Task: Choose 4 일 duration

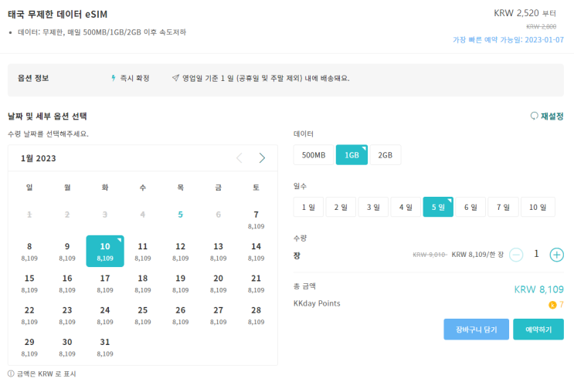Action: (406, 207)
